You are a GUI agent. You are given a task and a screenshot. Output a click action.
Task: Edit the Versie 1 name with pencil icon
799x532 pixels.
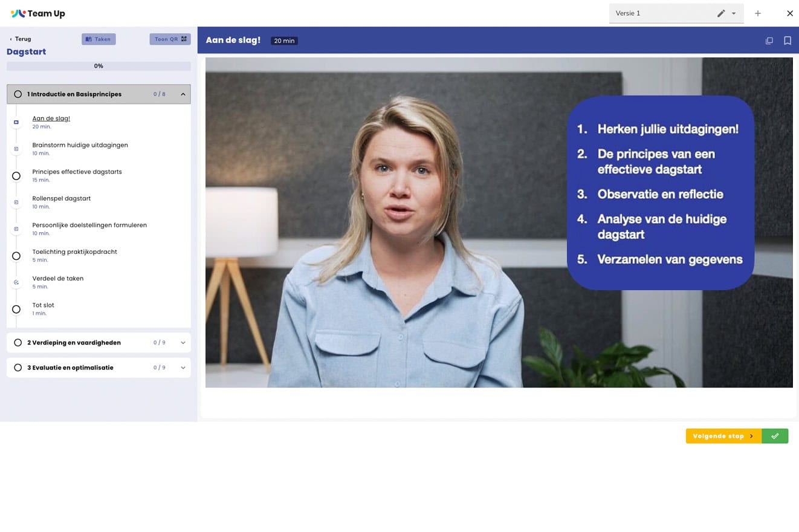point(720,13)
